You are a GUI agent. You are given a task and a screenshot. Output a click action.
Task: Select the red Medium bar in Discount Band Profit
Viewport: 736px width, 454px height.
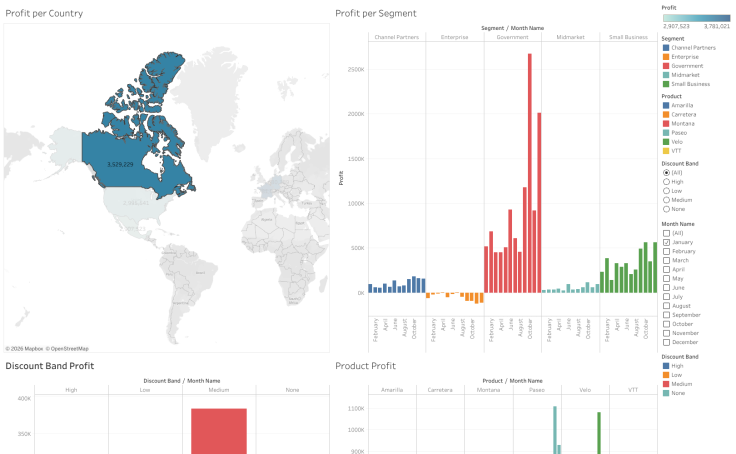(x=218, y=430)
